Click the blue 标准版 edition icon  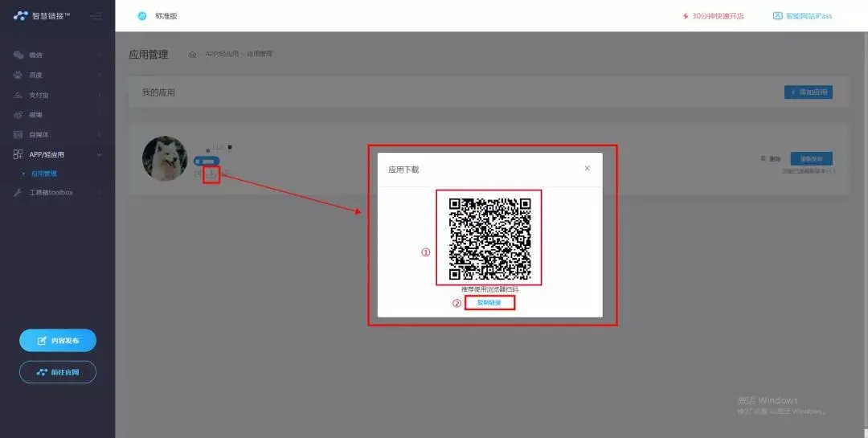point(142,15)
